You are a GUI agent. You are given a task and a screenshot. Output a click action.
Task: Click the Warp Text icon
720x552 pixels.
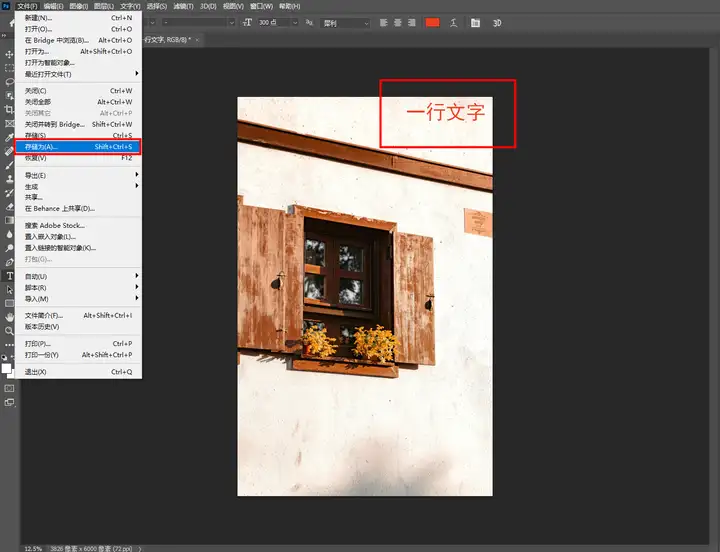point(454,23)
